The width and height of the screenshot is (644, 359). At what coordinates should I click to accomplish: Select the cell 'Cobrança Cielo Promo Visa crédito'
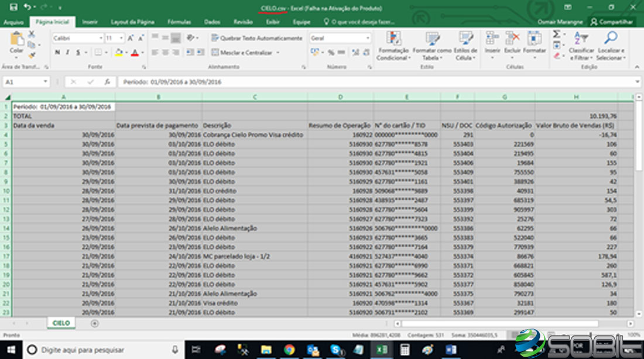tap(255, 135)
